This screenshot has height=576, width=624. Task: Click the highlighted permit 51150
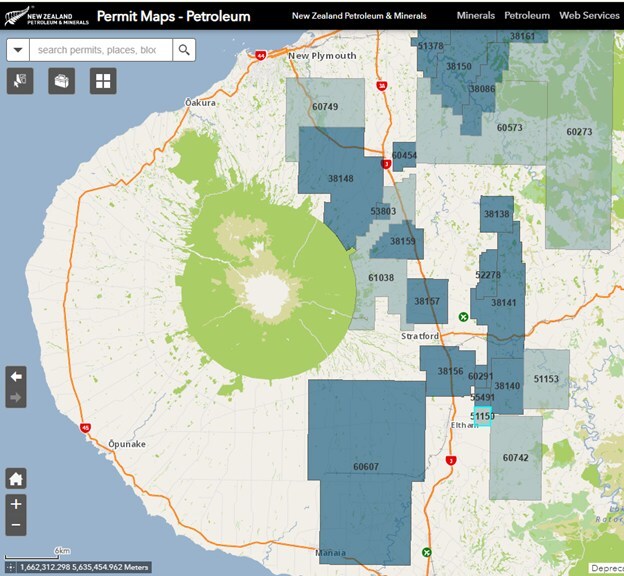click(x=483, y=416)
